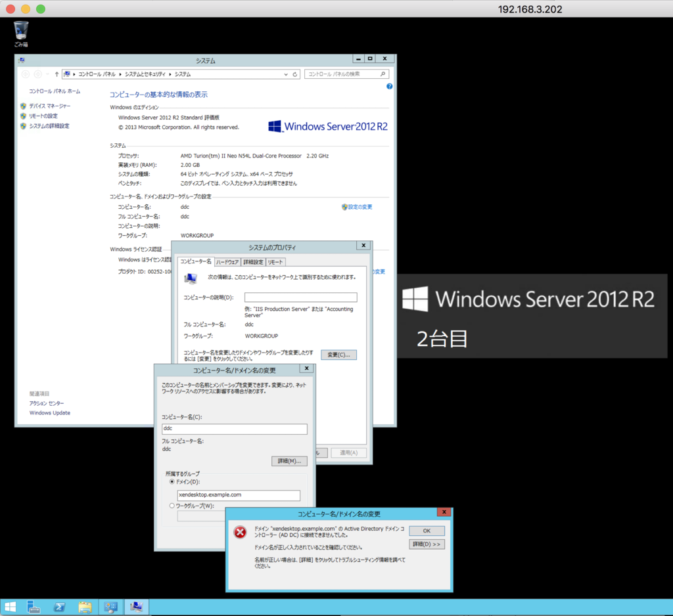Viewport: 673px width, 616px height.
Task: Click the 2.00 GB installed memory value
Action: tap(190, 165)
